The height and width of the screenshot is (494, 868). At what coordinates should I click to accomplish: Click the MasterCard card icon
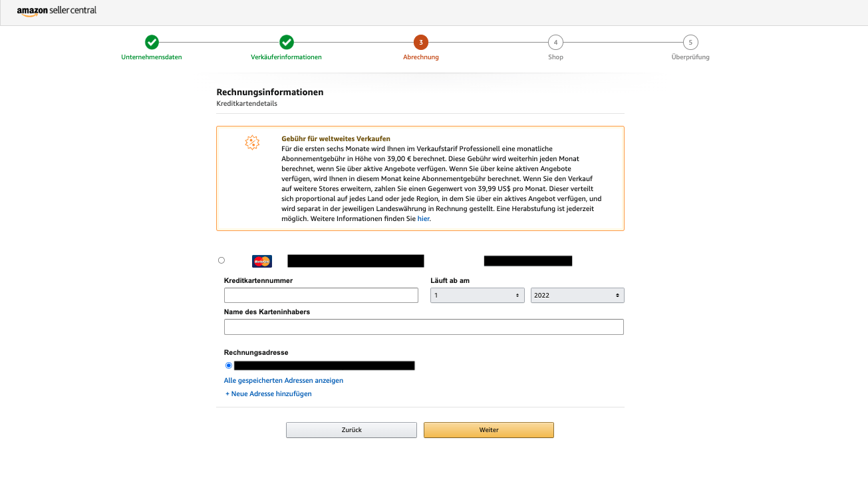click(262, 261)
